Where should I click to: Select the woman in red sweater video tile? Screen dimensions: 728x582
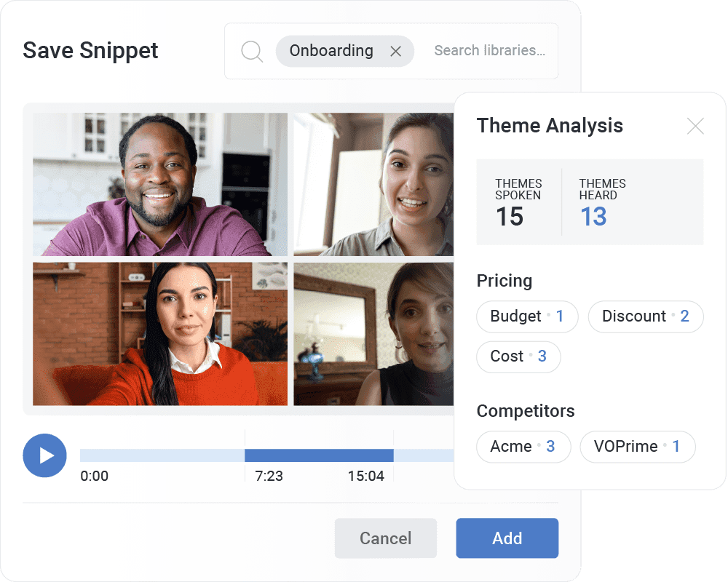coord(160,334)
